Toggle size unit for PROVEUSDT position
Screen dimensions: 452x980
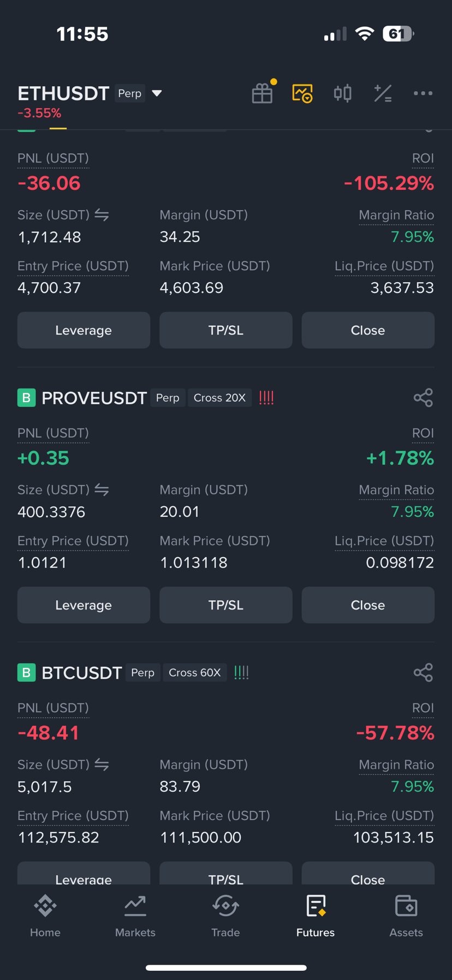coord(102,490)
